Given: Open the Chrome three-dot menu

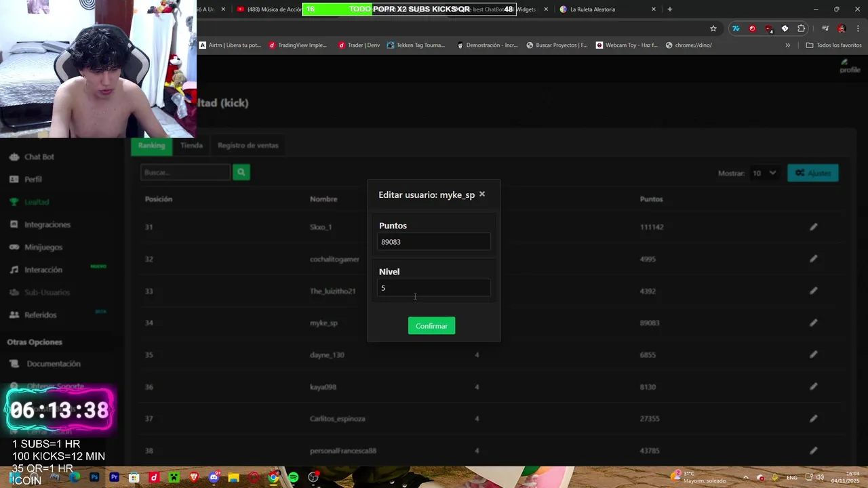Looking at the screenshot, I should (858, 28).
